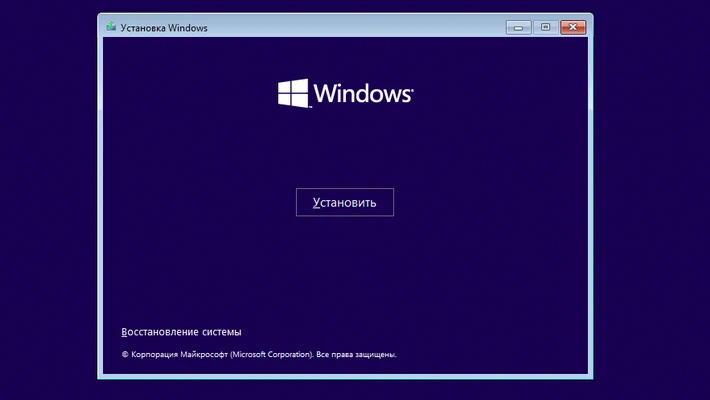Click the Windows setup title bar icon
This screenshot has width=710, height=400.
(111, 27)
